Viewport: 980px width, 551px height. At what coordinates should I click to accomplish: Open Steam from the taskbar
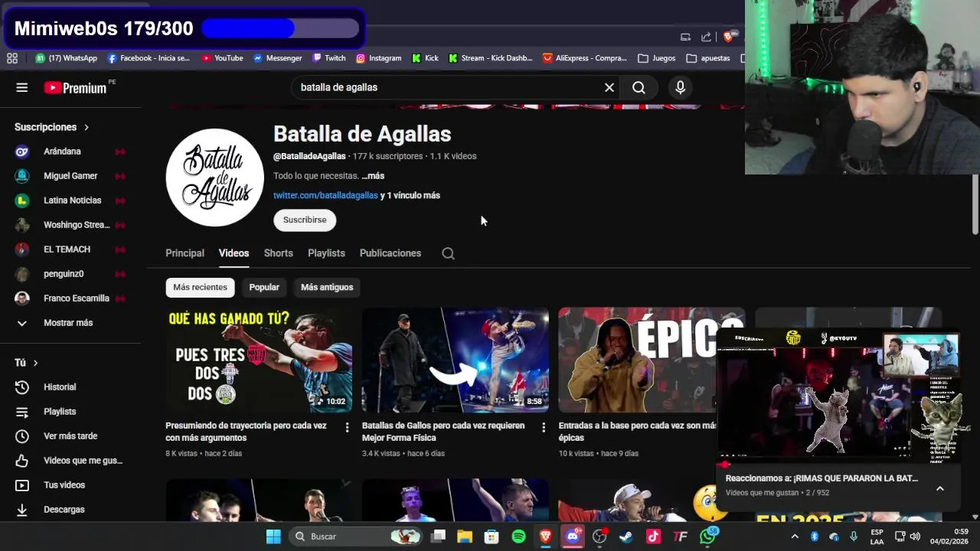626,536
